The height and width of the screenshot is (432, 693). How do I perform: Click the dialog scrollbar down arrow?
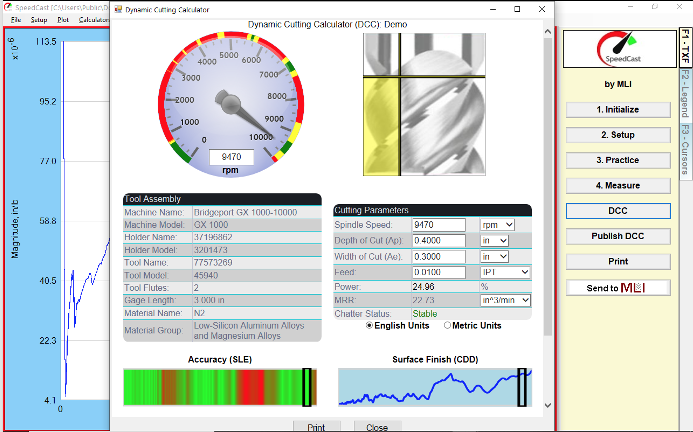pos(548,405)
